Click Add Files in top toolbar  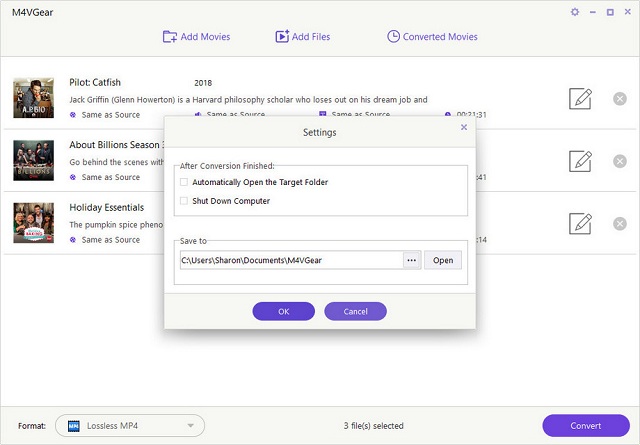click(302, 37)
